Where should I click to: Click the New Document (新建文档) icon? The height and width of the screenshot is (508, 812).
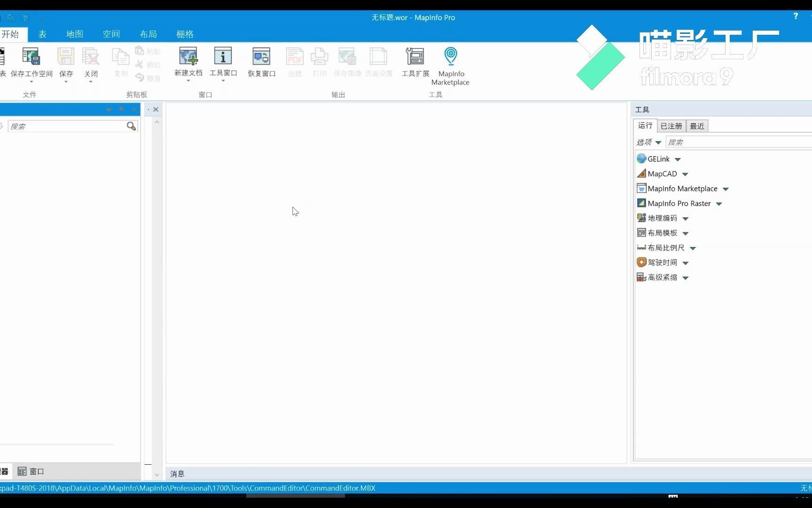point(188,56)
